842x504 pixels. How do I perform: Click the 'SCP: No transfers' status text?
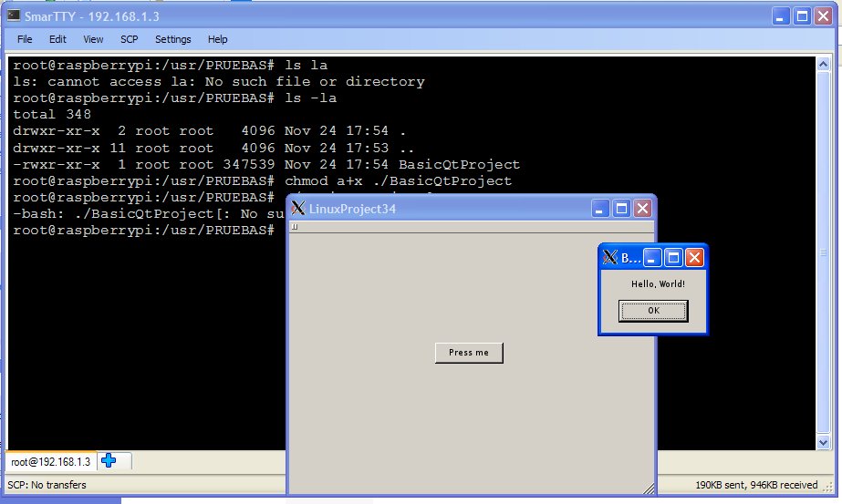point(47,485)
